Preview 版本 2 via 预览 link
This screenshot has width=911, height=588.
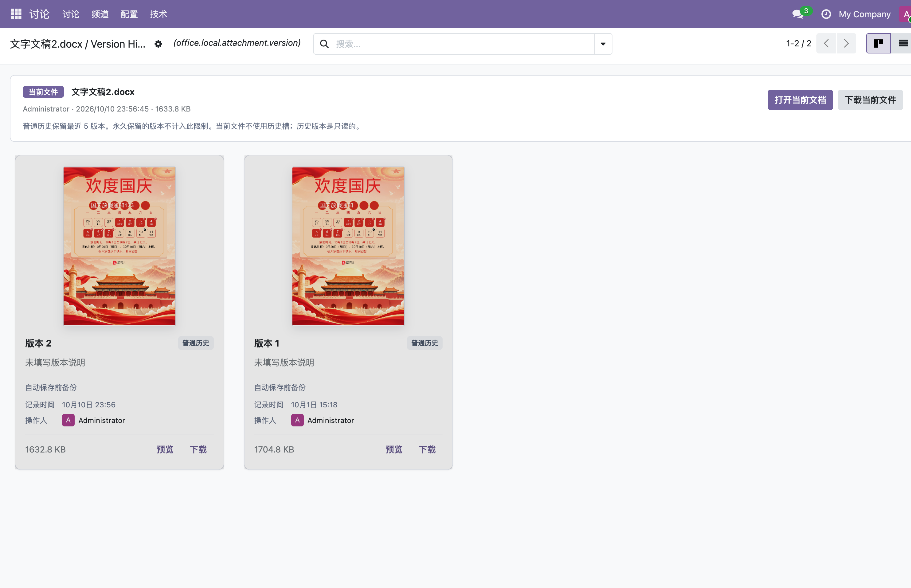click(x=165, y=449)
